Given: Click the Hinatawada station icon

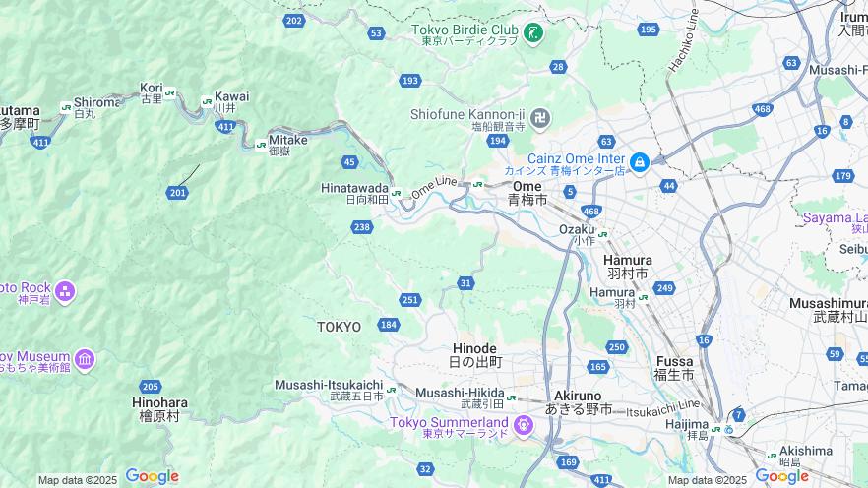Looking at the screenshot, I should click(396, 193).
